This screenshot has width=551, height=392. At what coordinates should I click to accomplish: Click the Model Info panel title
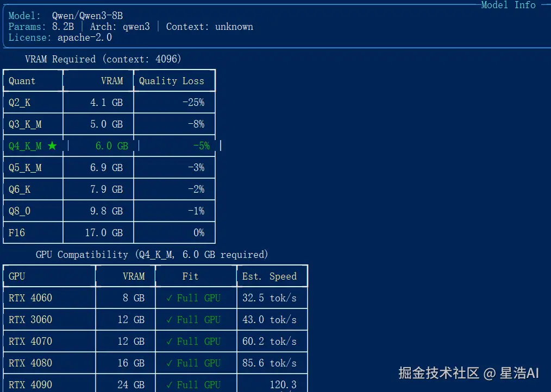(508, 5)
